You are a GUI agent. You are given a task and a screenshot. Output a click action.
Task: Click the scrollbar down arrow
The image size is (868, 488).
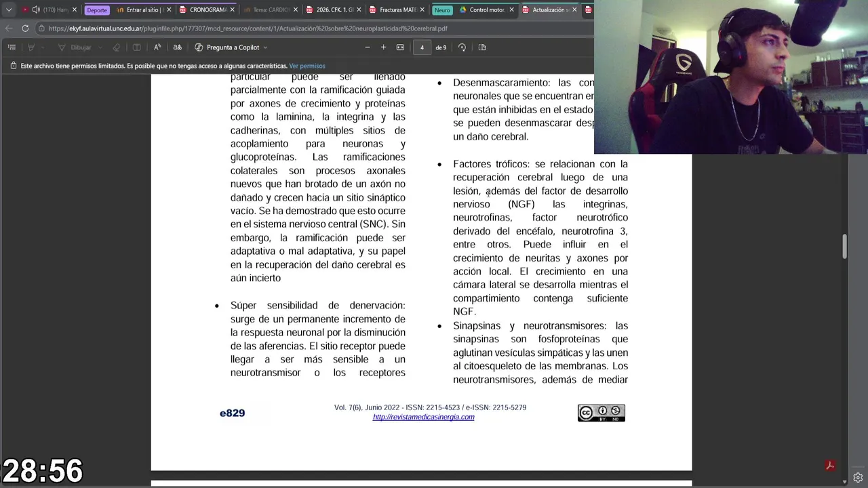844,482
